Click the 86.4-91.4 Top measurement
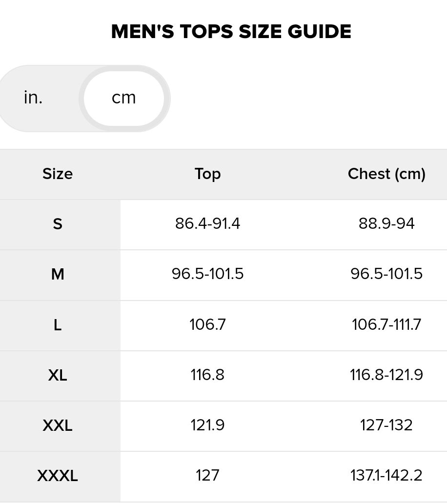The image size is (447, 504). tap(207, 224)
